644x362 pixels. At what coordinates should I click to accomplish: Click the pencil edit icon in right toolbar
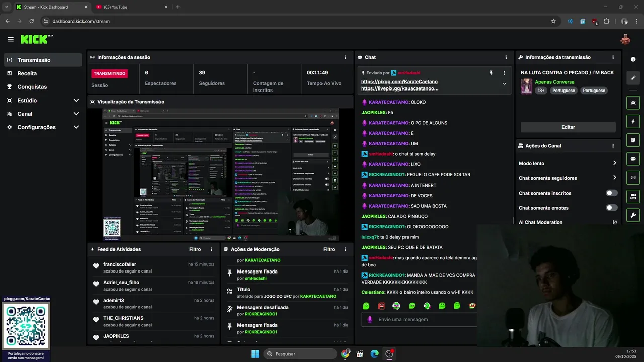pos(633,78)
